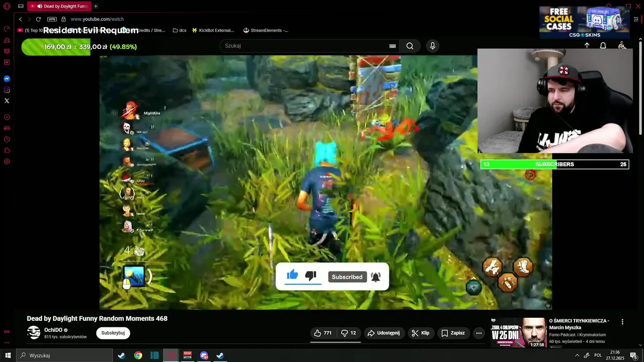Open the YouTube account avatar menu
644x362 pixels.
tap(622, 46)
